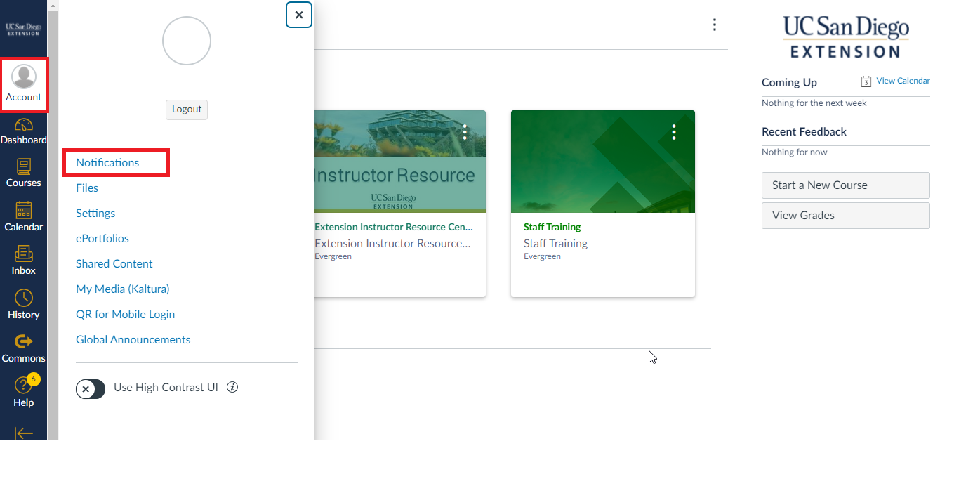
Task: Open the Courses navigation item
Action: (x=24, y=173)
